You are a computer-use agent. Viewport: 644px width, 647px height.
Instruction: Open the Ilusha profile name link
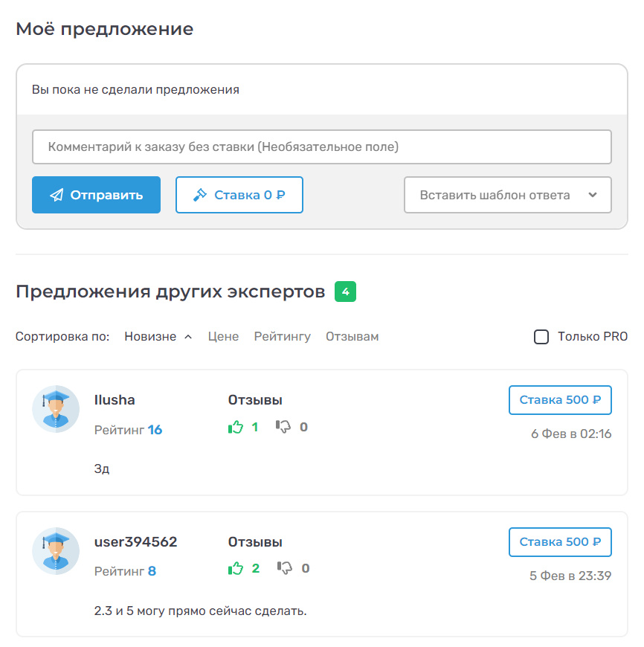pyautogui.click(x=115, y=400)
